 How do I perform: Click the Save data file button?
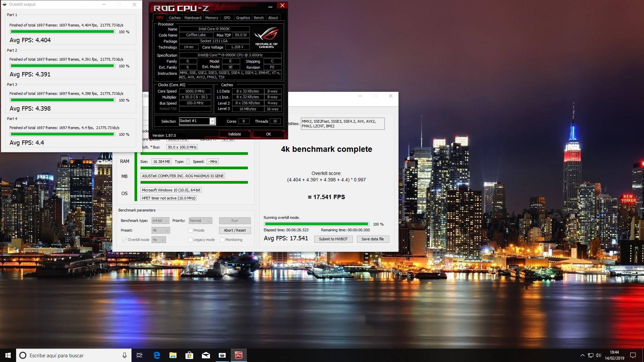pyautogui.click(x=373, y=239)
